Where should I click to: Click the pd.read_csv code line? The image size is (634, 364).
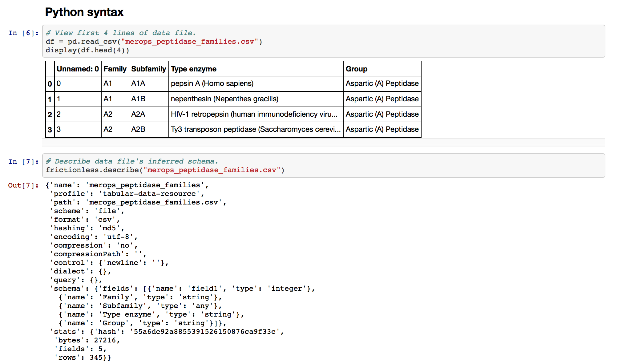click(x=154, y=42)
